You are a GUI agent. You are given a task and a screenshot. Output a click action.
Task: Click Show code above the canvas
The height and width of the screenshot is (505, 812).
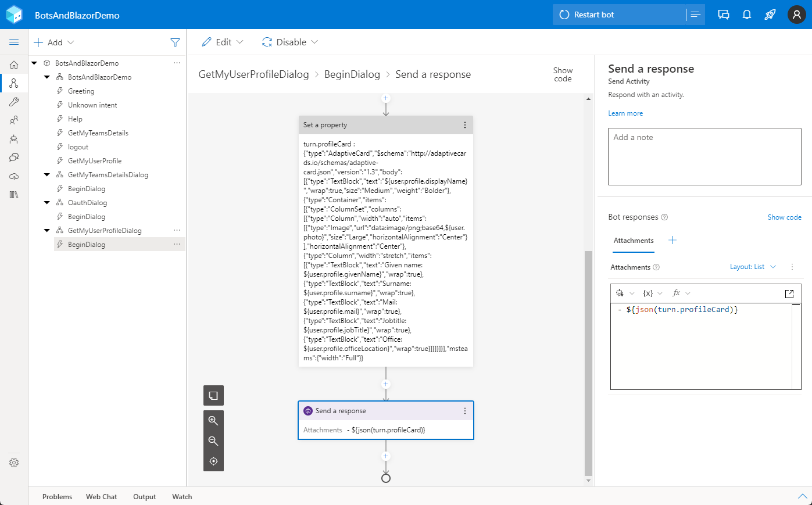[563, 74]
